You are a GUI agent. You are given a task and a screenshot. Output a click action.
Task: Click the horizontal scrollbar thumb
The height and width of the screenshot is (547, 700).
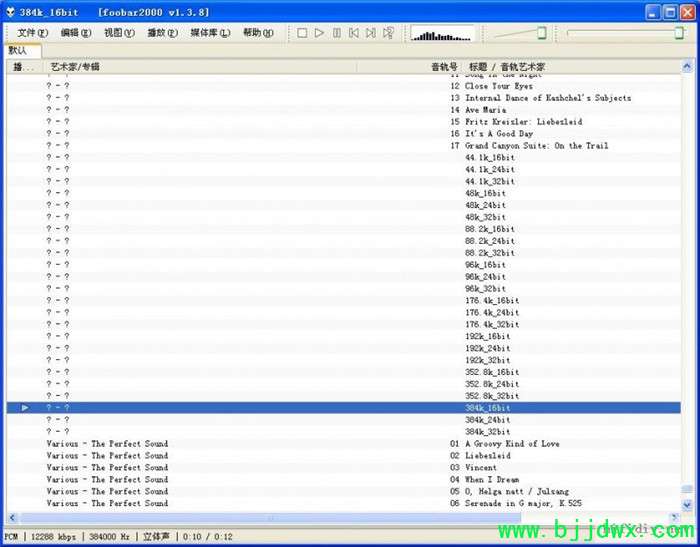[x=270, y=518]
